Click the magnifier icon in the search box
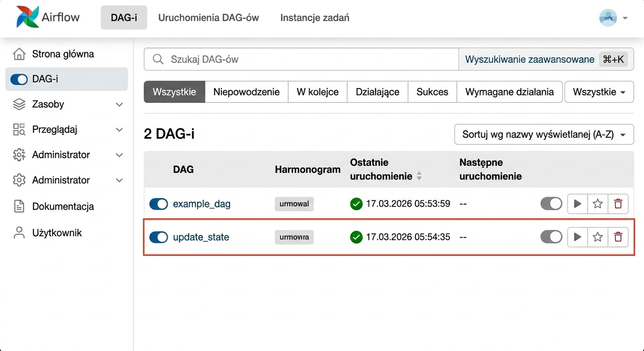The width and height of the screenshot is (644, 351). point(158,59)
